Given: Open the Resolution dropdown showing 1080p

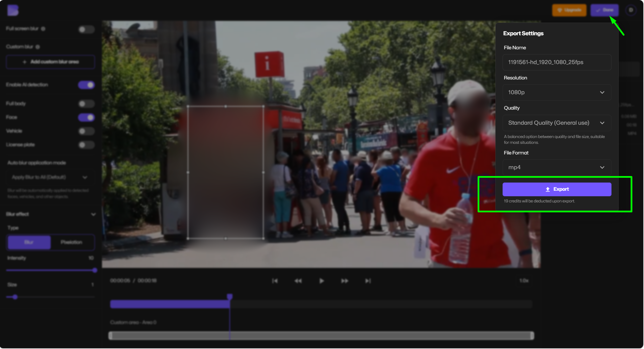Looking at the screenshot, I should [557, 92].
